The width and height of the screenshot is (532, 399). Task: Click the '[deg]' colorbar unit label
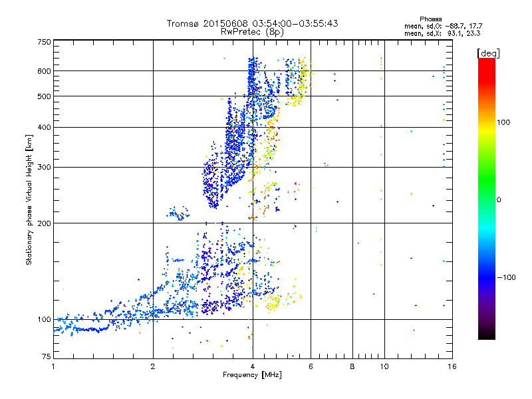488,53
